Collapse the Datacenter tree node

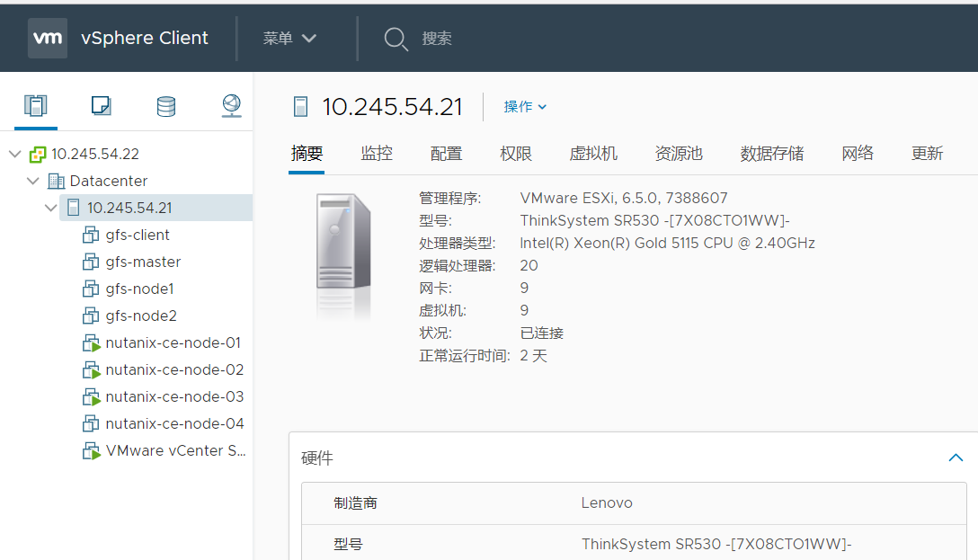33,181
